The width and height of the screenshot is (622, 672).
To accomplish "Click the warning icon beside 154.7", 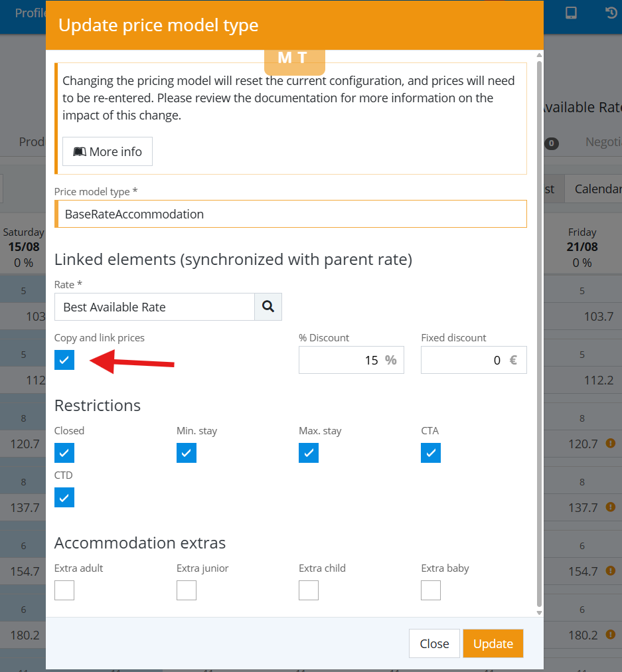I will (611, 571).
